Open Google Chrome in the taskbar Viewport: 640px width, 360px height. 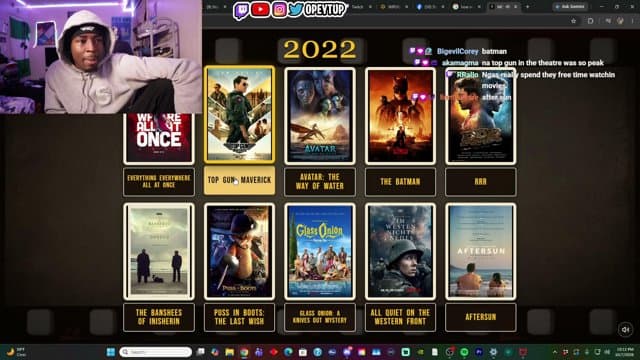tap(244, 352)
